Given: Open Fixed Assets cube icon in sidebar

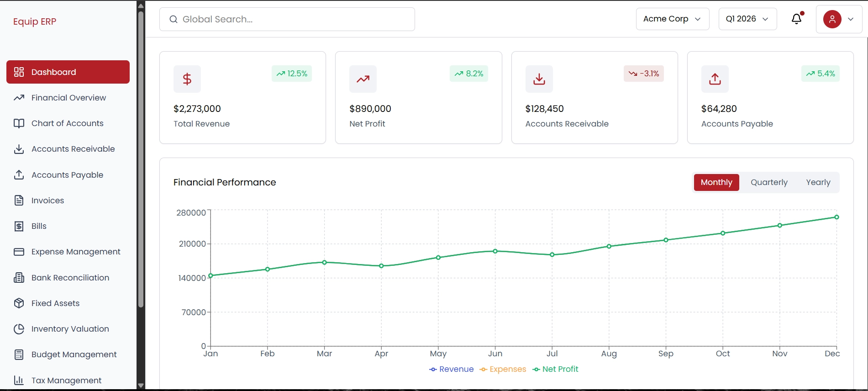Looking at the screenshot, I should 19,303.
